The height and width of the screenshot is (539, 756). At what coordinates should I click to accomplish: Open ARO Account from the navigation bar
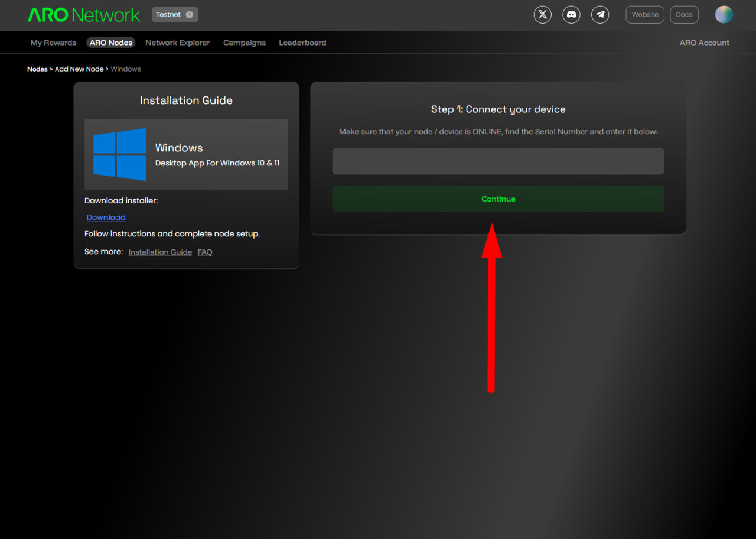click(x=704, y=43)
